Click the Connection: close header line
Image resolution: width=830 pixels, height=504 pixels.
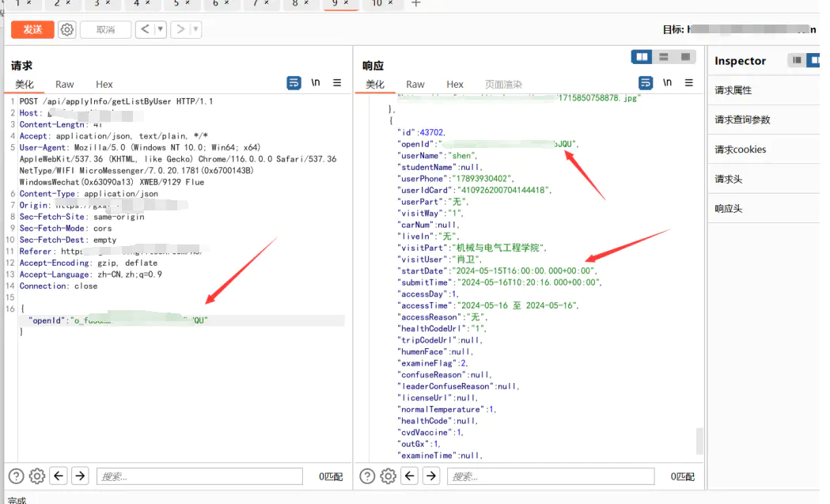(59, 286)
